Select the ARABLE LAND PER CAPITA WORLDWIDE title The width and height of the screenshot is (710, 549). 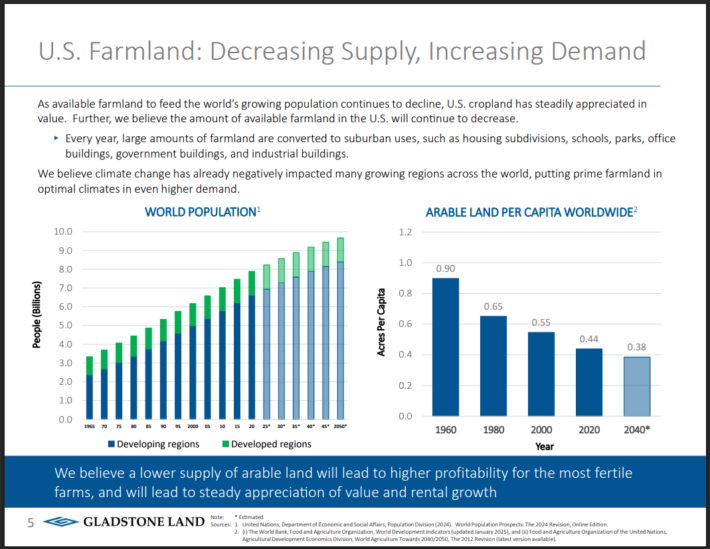[531, 211]
